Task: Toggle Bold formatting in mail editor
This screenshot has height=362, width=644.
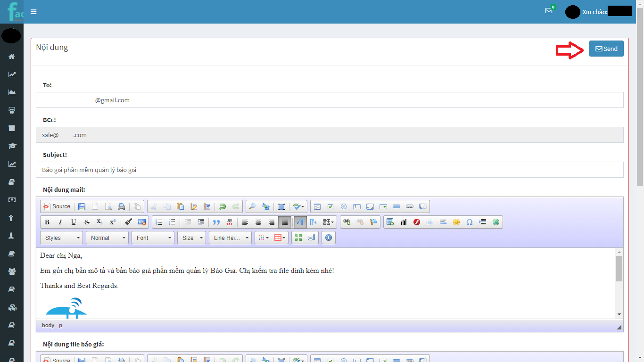Action: [x=47, y=222]
